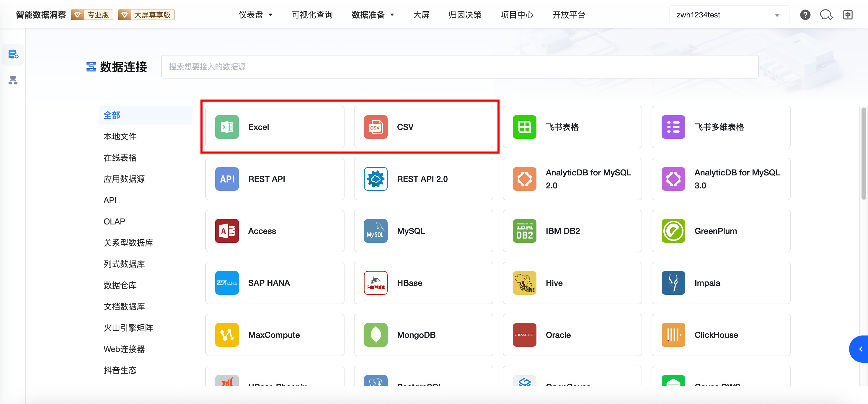Expand the 数据准备 dropdown menu

coord(373,15)
